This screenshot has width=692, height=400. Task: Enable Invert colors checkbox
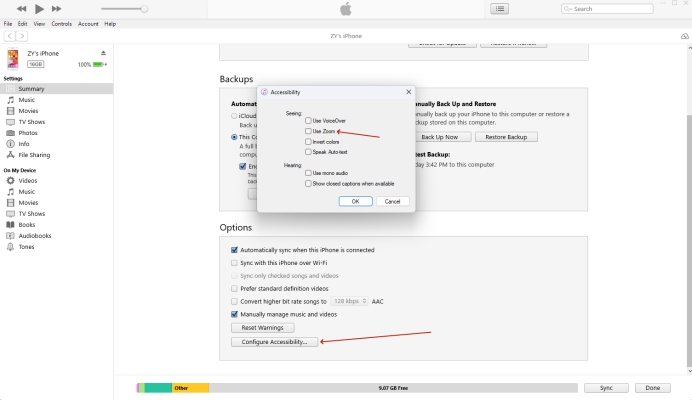308,142
